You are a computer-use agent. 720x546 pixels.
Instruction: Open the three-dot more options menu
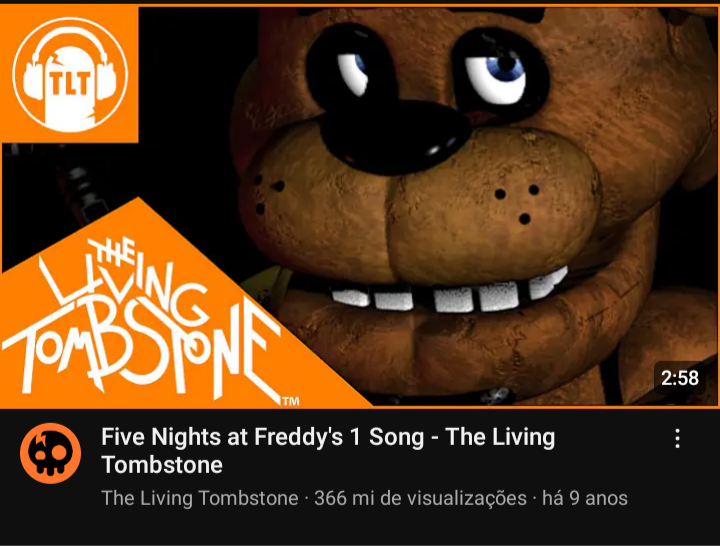(677, 439)
